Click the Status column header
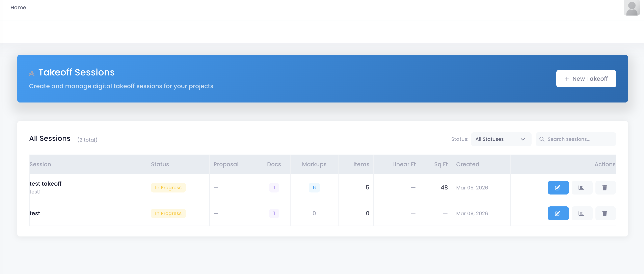 tap(160, 164)
